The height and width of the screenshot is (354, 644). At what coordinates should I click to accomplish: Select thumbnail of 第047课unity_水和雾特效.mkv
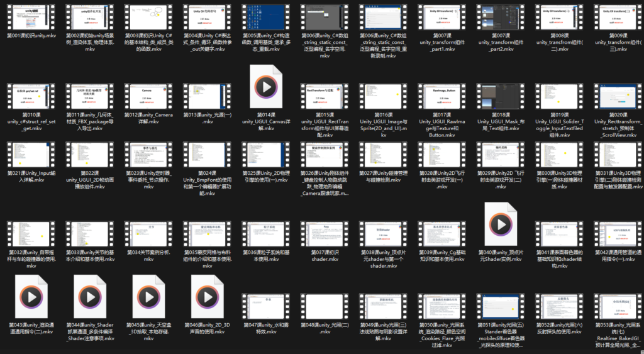pyautogui.click(x=266, y=306)
